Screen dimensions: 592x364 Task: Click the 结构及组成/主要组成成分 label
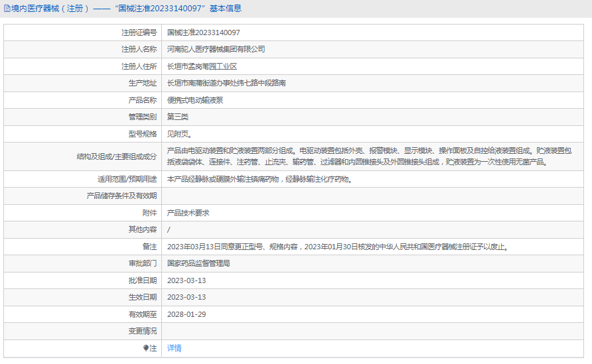tap(117, 156)
